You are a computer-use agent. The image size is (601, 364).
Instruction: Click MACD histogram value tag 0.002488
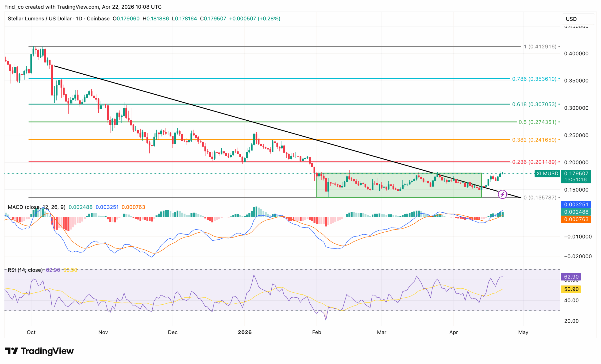[576, 212]
